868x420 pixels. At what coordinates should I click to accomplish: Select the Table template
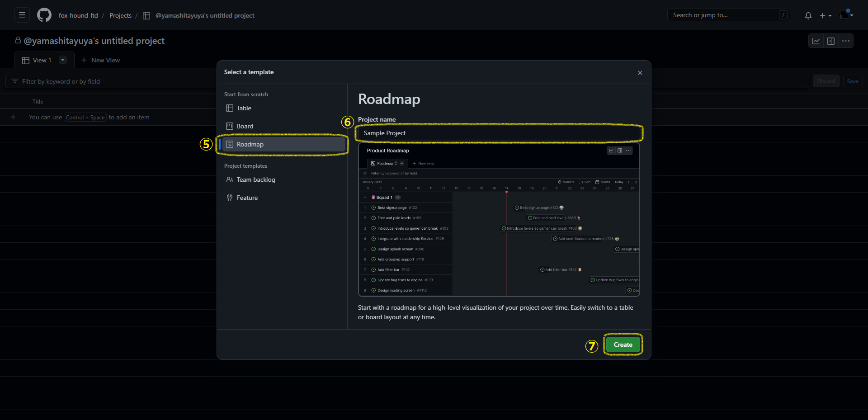(244, 109)
